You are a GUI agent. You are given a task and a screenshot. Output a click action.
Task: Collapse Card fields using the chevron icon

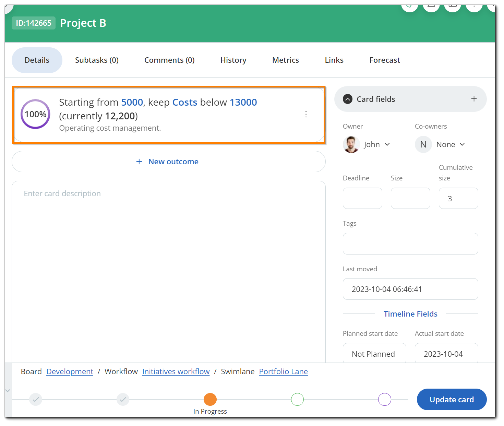[x=348, y=99]
